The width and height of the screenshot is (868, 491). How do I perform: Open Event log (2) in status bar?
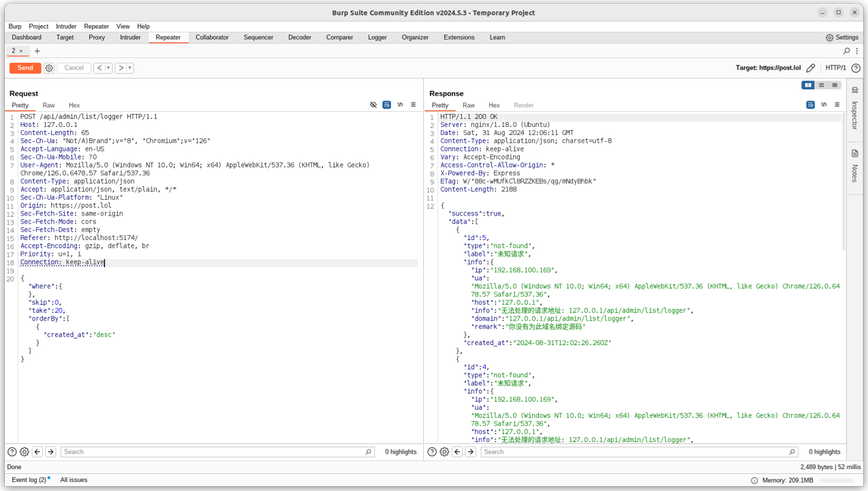click(29, 480)
